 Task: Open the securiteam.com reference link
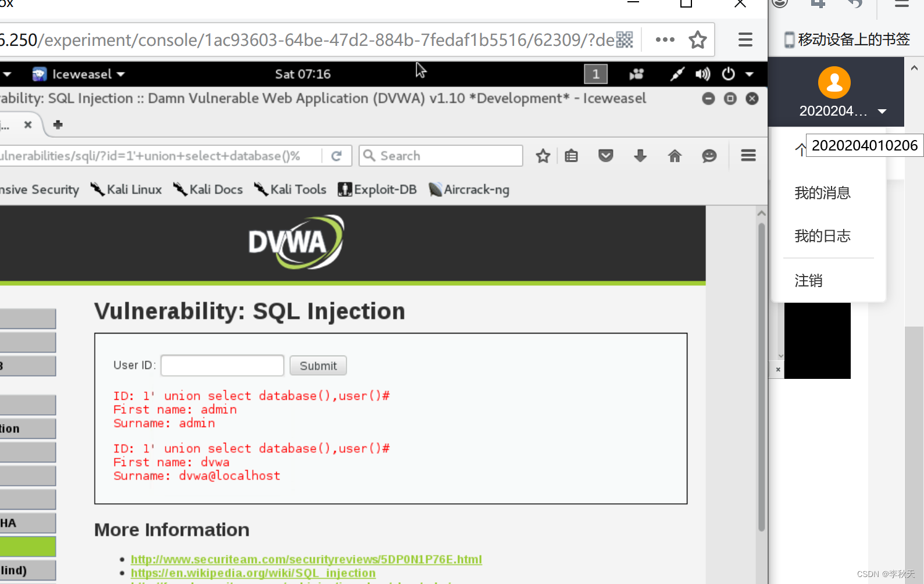pos(306,559)
